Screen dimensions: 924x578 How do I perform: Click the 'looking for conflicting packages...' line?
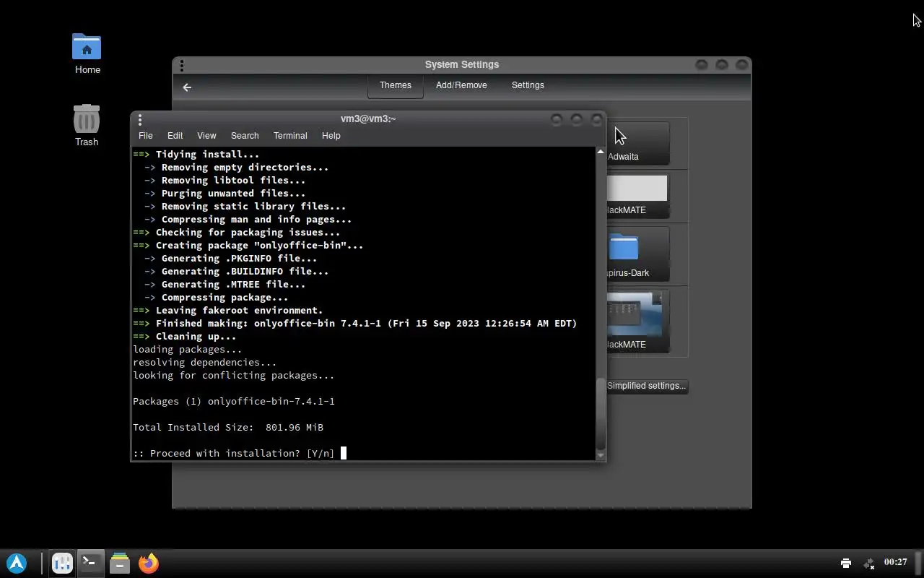[234, 376]
